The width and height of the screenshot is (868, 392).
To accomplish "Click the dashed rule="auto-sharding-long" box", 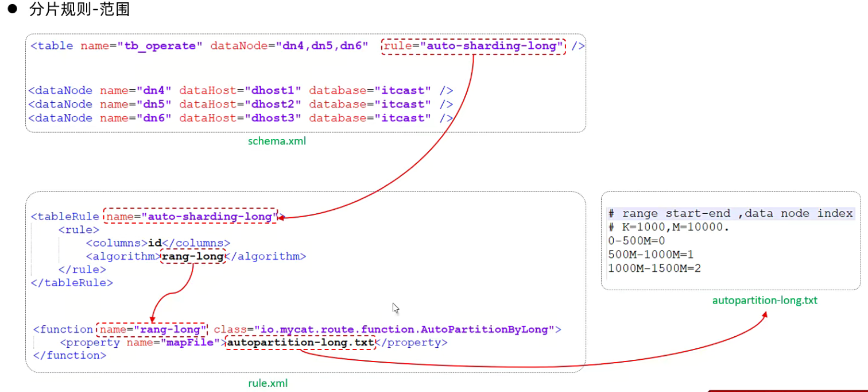I will (x=474, y=46).
